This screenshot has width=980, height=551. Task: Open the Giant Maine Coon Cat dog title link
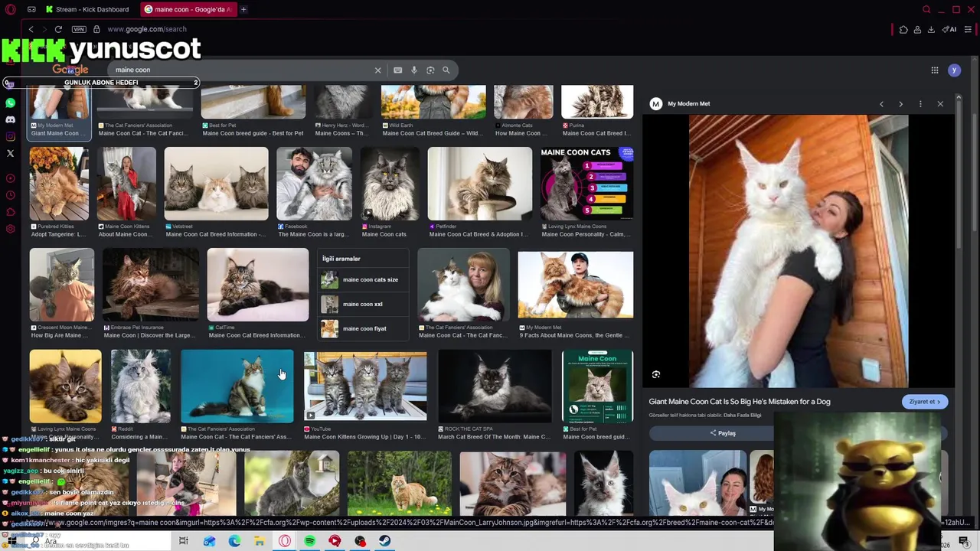coord(740,401)
